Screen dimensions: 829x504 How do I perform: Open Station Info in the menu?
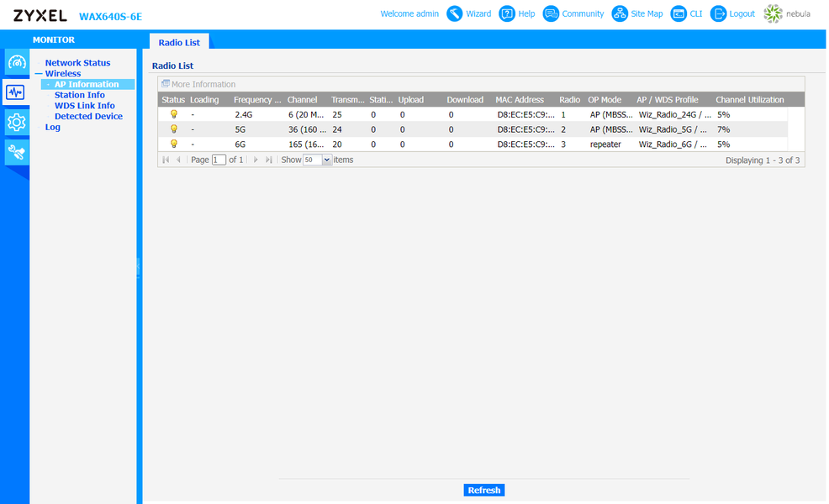tap(80, 95)
